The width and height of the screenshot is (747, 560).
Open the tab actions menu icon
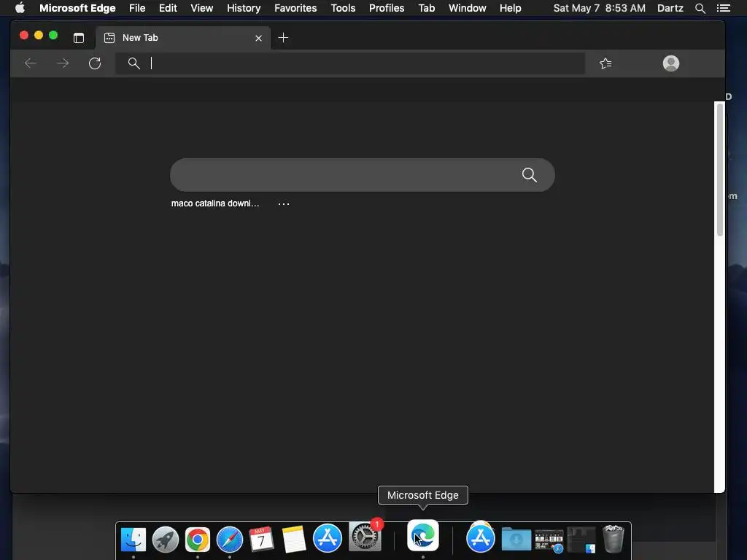(79, 38)
